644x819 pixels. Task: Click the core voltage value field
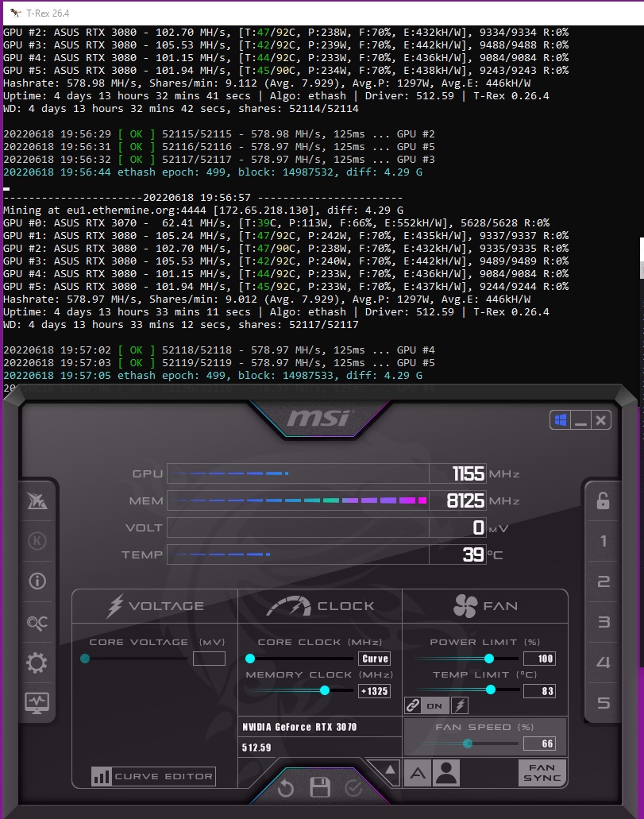pyautogui.click(x=209, y=659)
